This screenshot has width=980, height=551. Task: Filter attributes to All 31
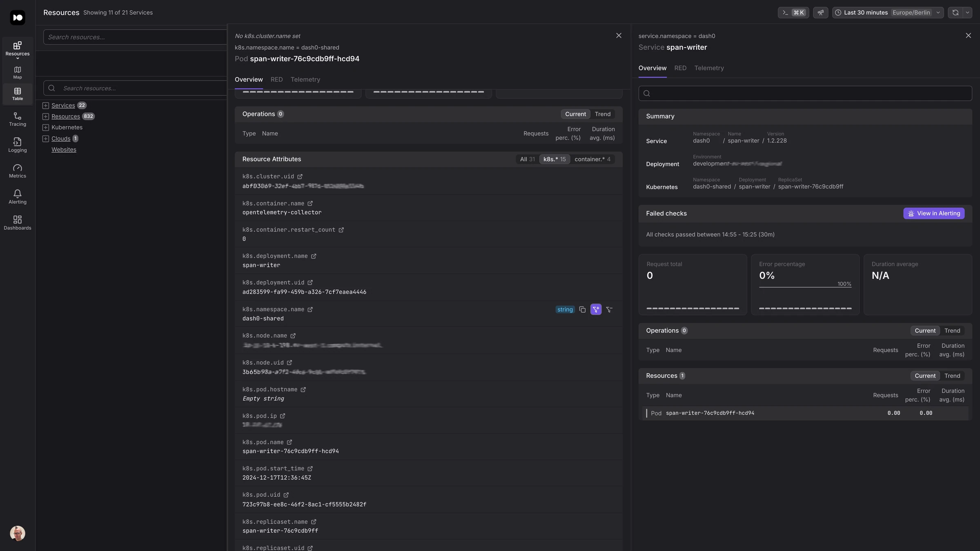coord(527,159)
